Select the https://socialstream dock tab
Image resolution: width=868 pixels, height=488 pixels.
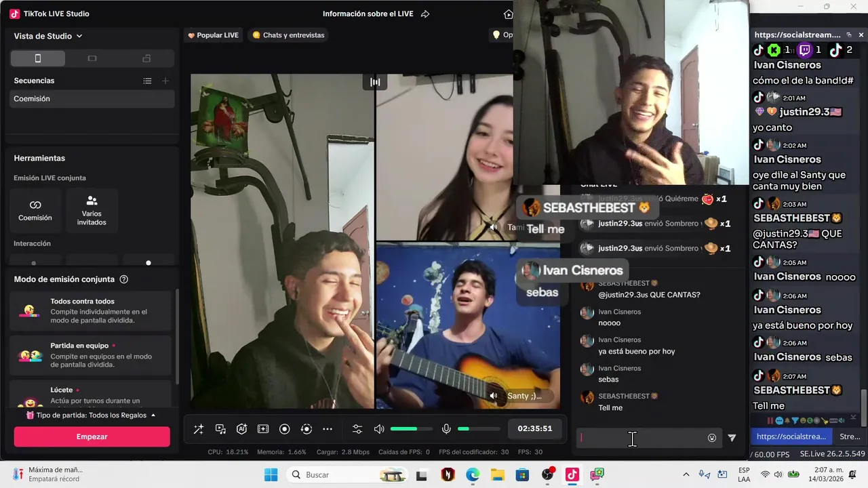[x=791, y=436]
